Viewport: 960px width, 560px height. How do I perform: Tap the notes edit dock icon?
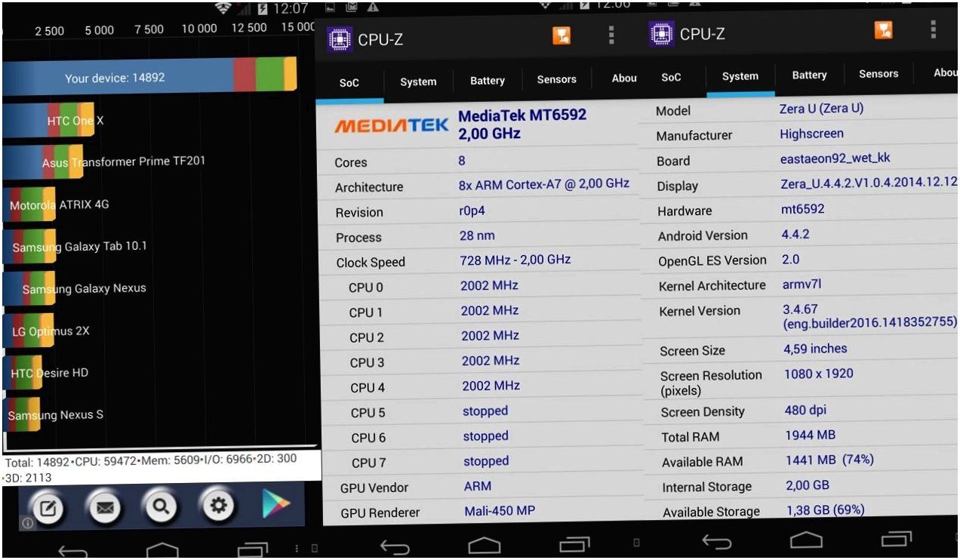[47, 508]
